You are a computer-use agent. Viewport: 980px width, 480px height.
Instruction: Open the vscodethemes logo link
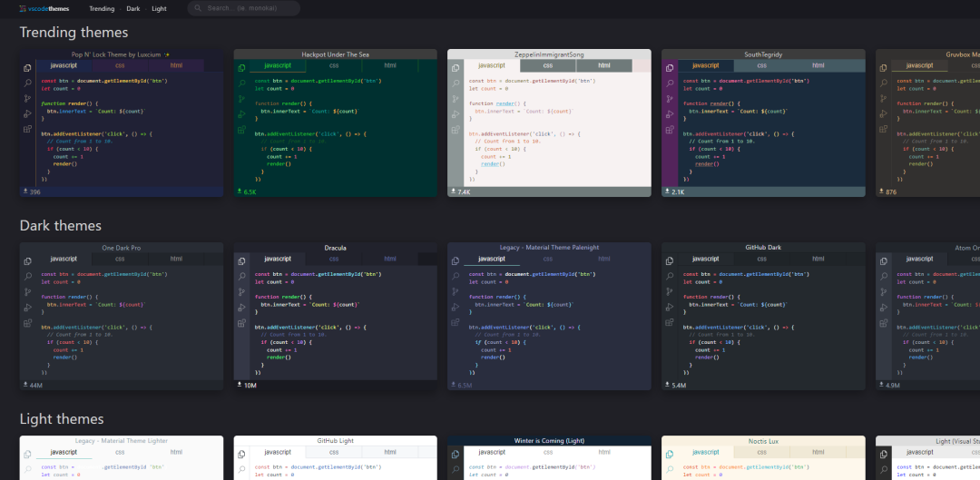(x=44, y=9)
